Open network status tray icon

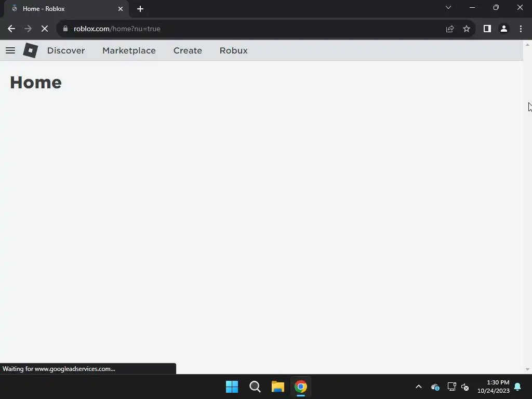[x=451, y=387]
